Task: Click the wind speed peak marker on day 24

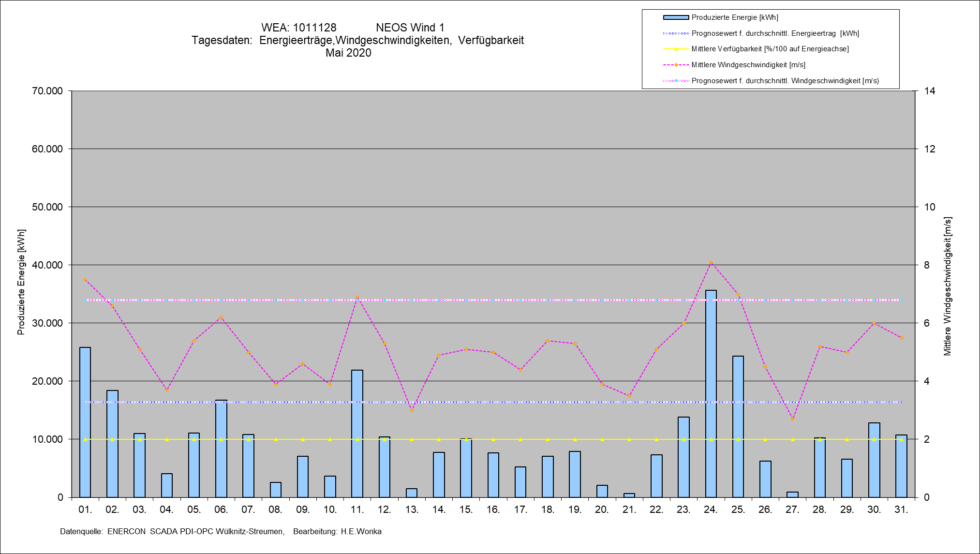Action: (711, 263)
